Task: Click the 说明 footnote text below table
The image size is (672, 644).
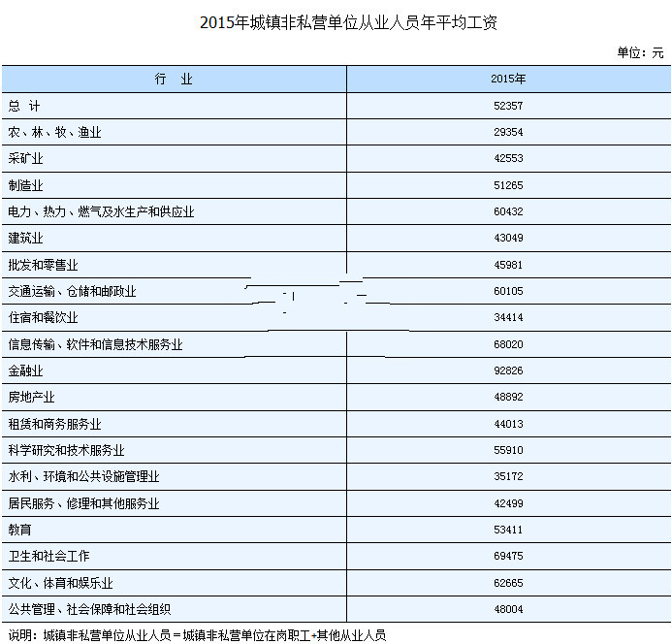Action: click(x=196, y=635)
